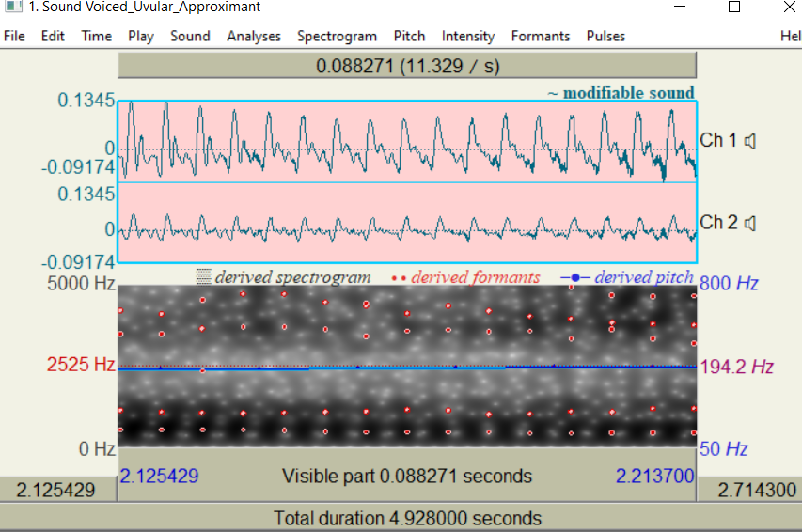
Task: Click the Praat window icon in title bar
Action: (x=14, y=7)
